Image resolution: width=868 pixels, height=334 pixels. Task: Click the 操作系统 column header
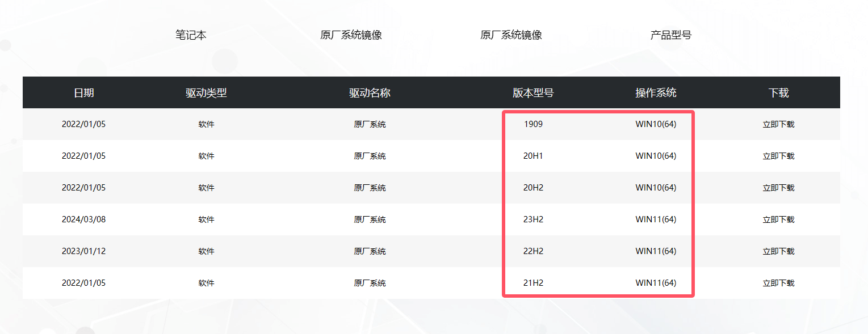click(x=656, y=92)
